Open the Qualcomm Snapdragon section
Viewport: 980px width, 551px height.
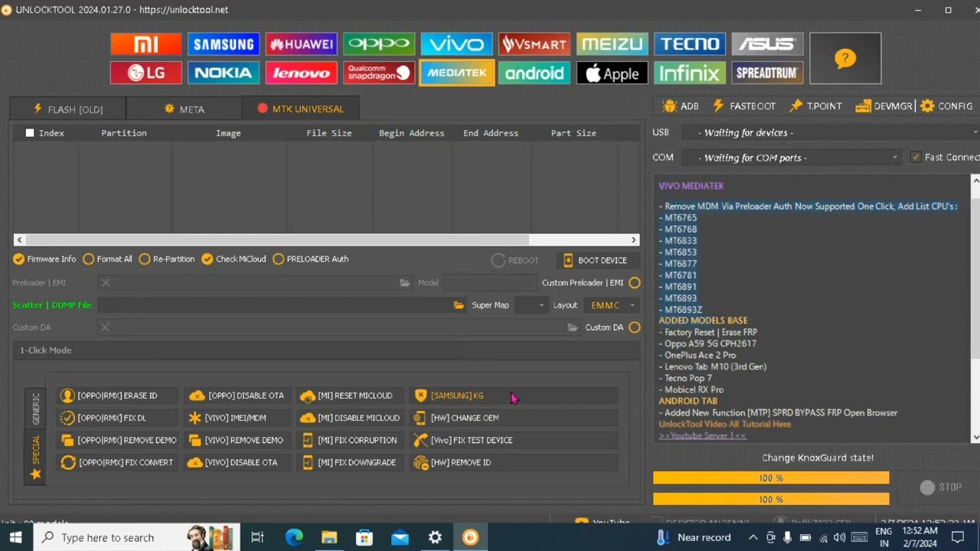(x=379, y=73)
